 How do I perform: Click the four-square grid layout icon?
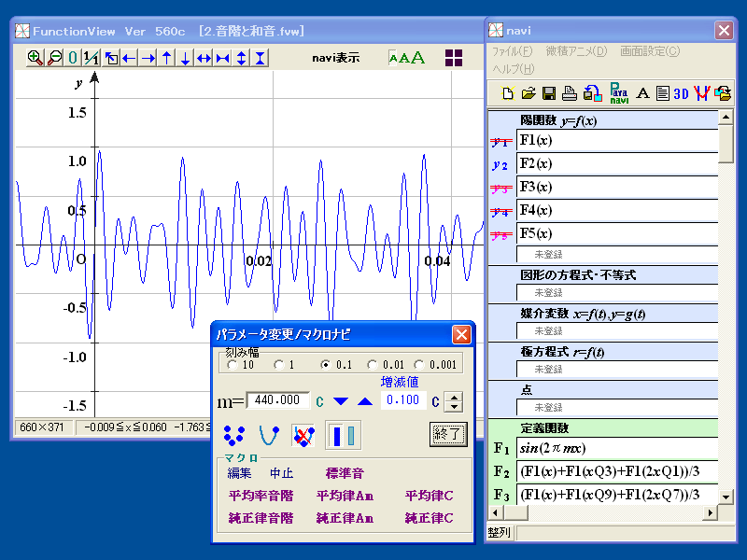click(x=454, y=58)
